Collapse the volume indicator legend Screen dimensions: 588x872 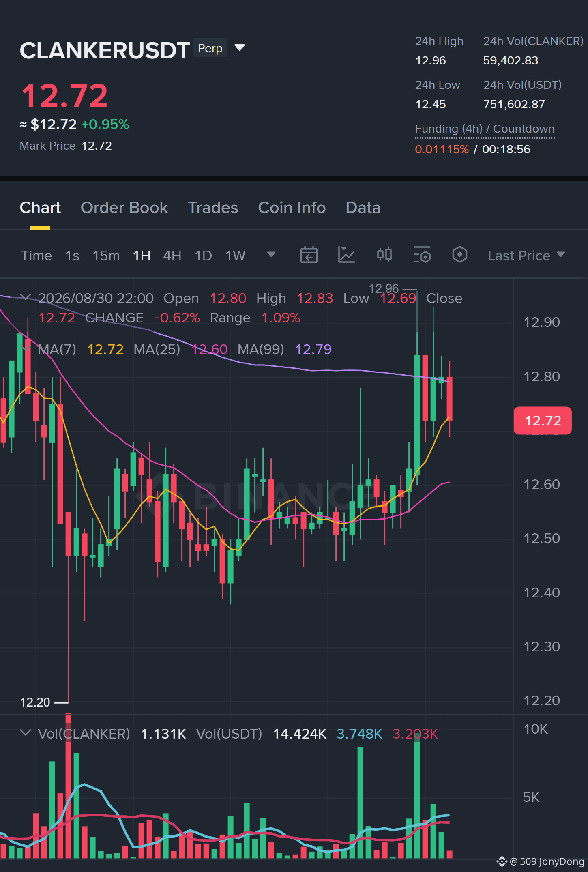coord(26,733)
